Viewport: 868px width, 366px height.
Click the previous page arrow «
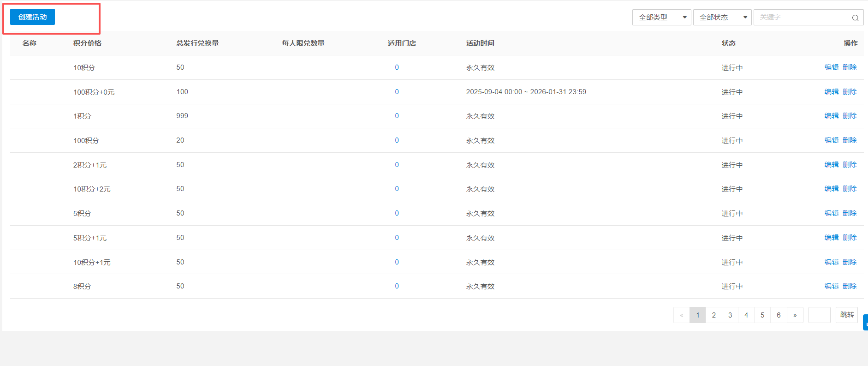pos(681,315)
